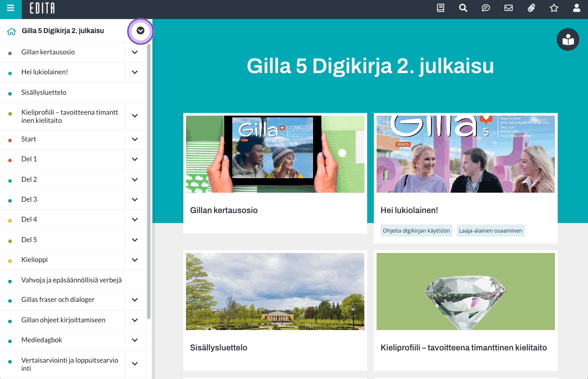Viewport: 588px width, 379px height.
Task: Open Gillan kertausosio card tablet image
Action: (275, 154)
